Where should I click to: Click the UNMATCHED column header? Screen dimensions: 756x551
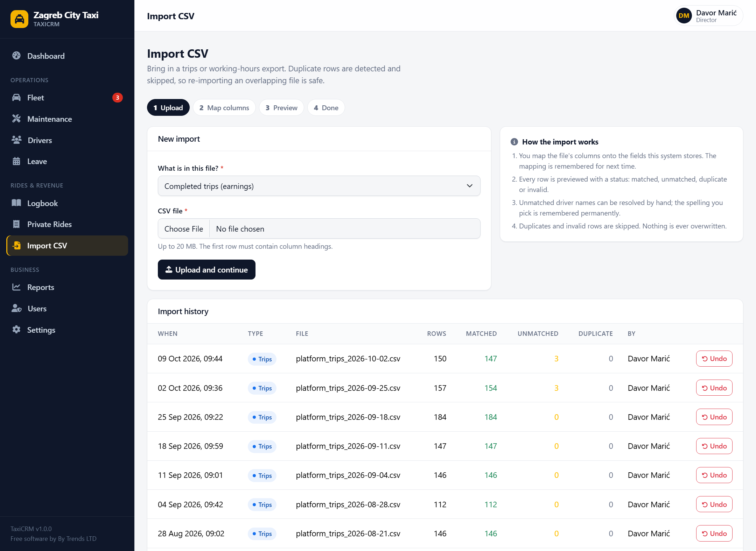coord(538,333)
